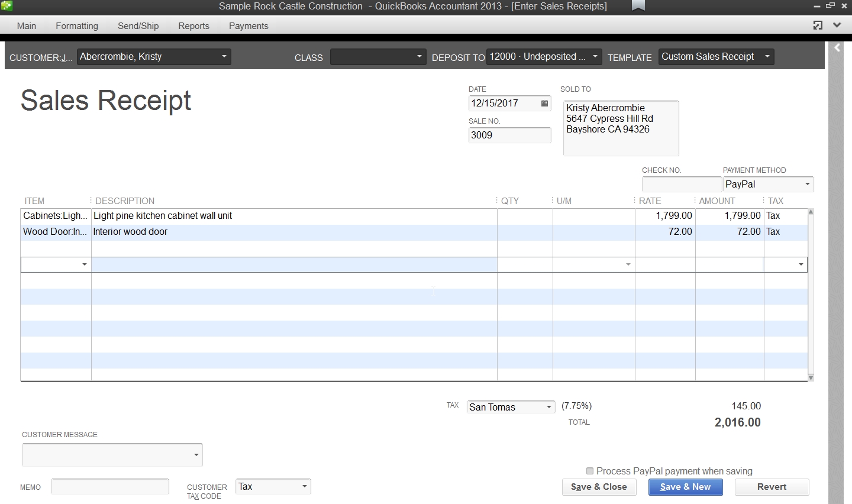The image size is (852, 504).
Task: Open the Customer Tax Code dropdown
Action: point(304,487)
